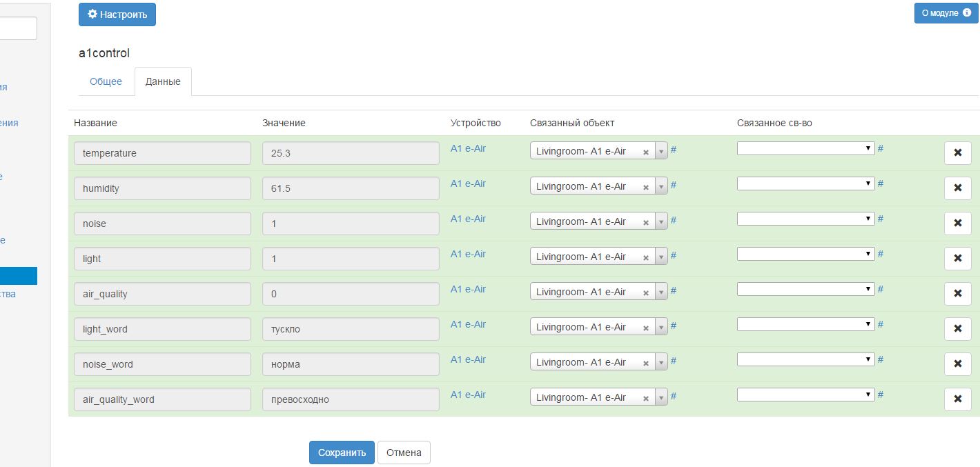Clear linked object in noise row
Screen dimensions: 980x467
tap(646, 223)
